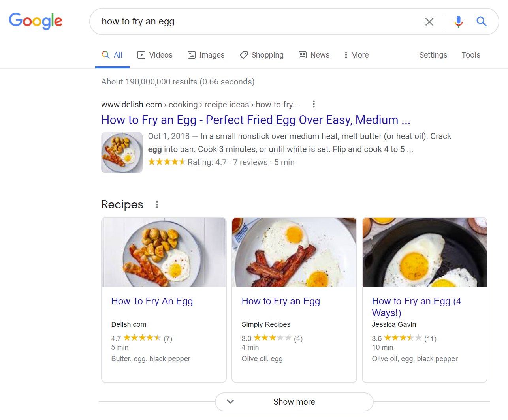Open the Settings menu
Image resolution: width=508 pixels, height=420 pixels.
tap(433, 55)
